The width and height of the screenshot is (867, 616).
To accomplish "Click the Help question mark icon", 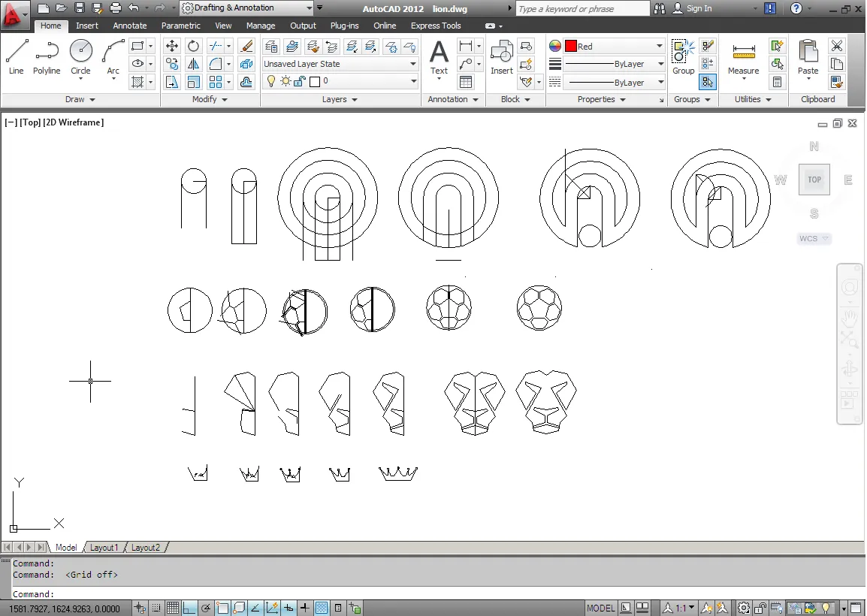I will click(x=796, y=8).
